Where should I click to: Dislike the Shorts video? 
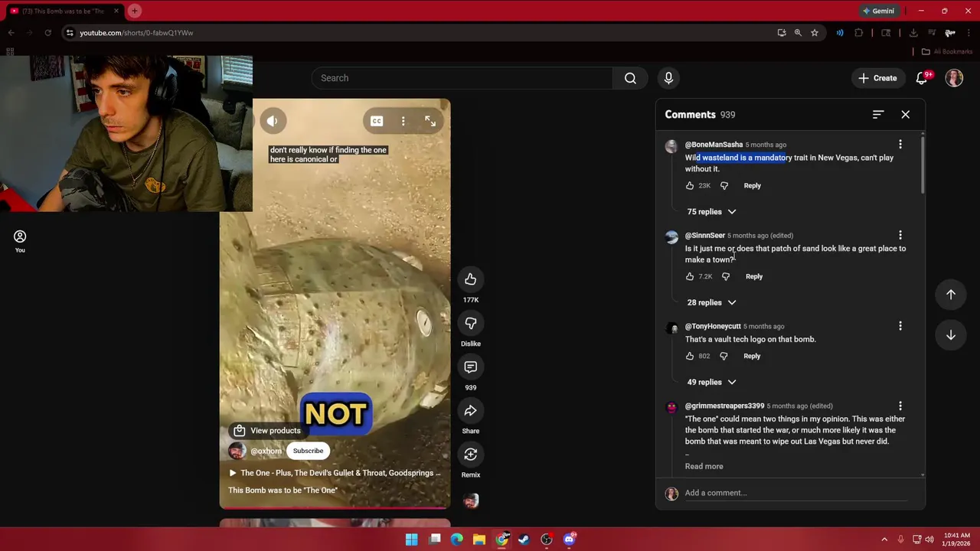(x=471, y=323)
